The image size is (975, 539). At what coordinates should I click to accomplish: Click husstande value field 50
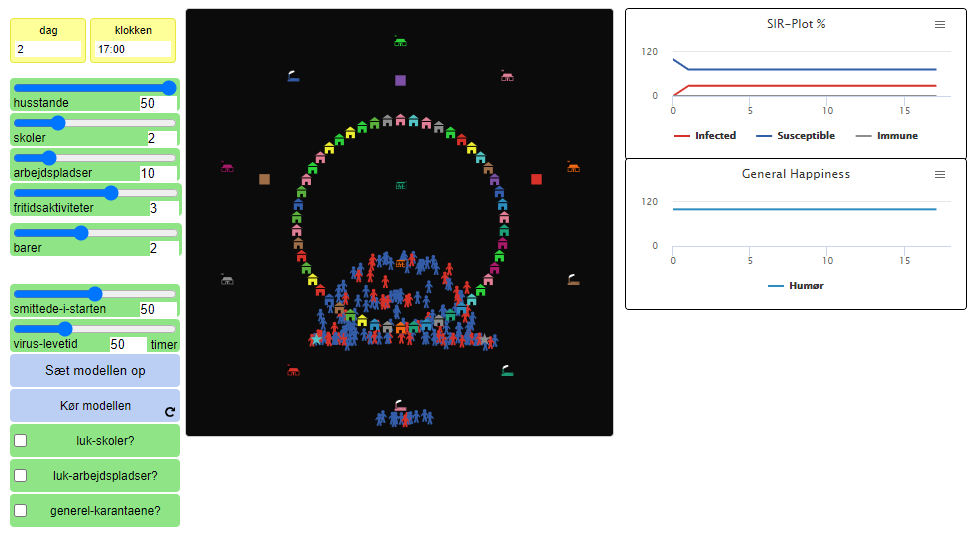(x=159, y=103)
